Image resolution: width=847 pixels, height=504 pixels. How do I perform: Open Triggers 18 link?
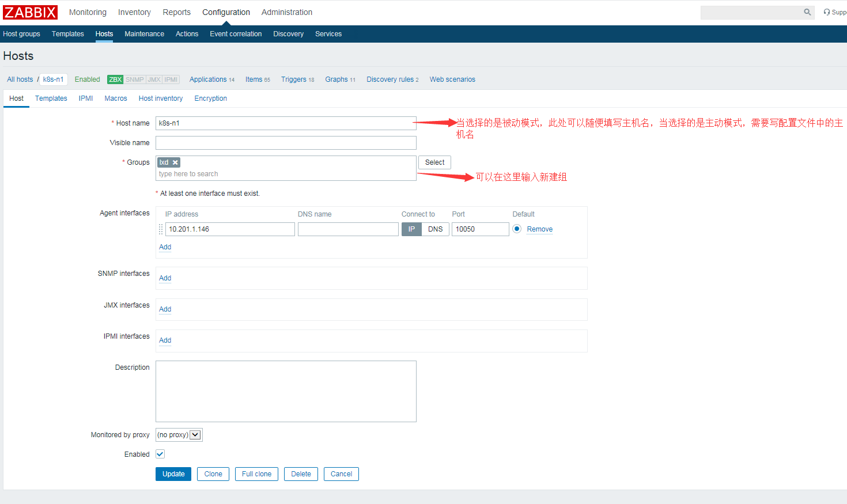(297, 79)
